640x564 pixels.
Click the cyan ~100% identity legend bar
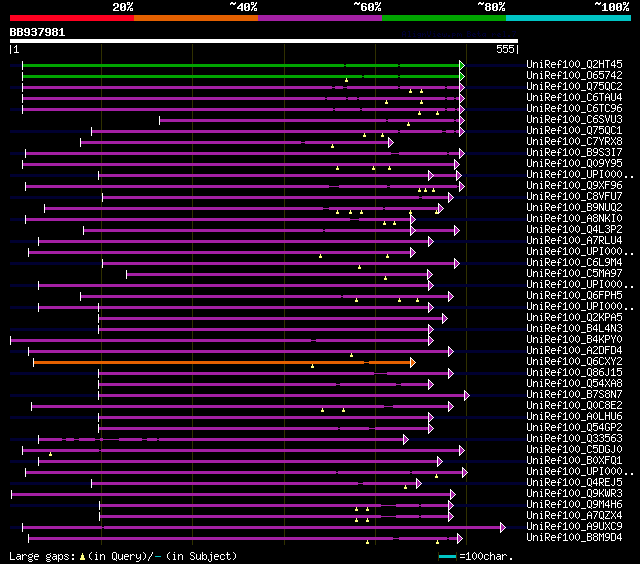point(569,18)
